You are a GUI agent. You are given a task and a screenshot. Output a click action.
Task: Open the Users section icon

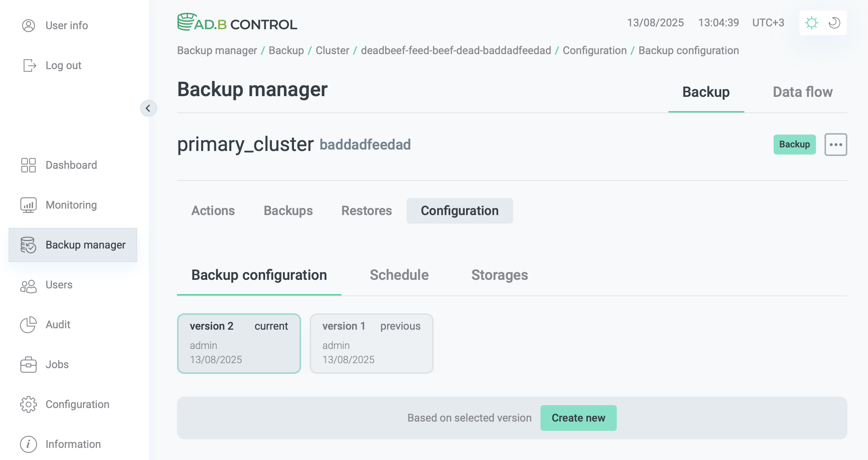pos(29,285)
